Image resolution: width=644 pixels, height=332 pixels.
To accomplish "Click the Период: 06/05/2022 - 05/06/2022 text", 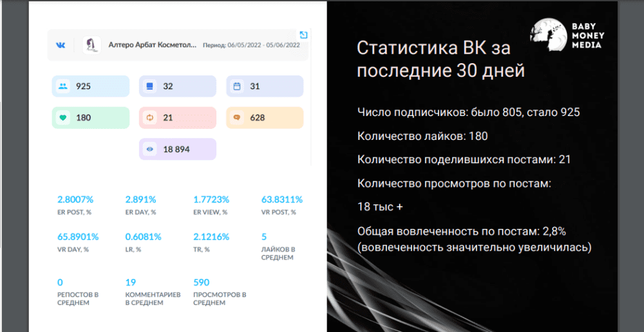I will point(251,45).
